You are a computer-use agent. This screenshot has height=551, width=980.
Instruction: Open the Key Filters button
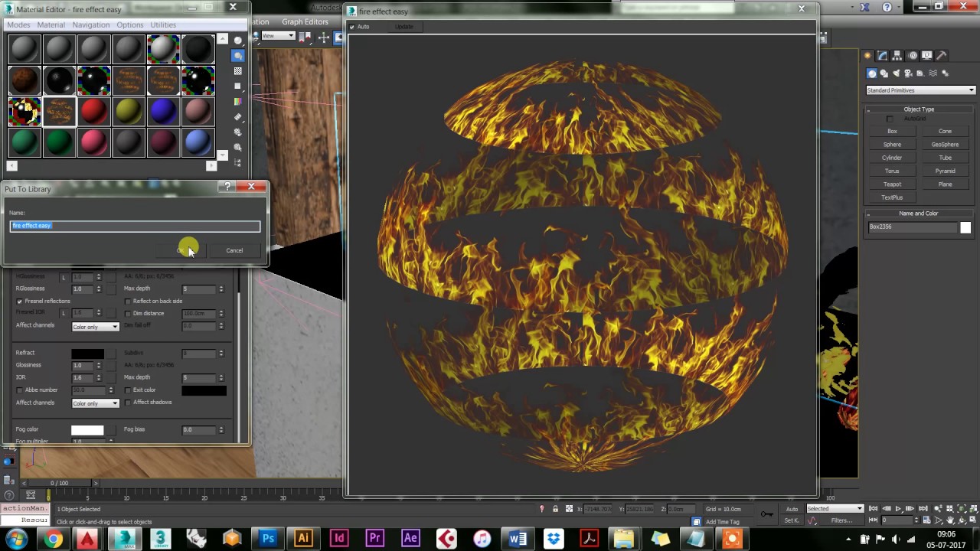842,520
